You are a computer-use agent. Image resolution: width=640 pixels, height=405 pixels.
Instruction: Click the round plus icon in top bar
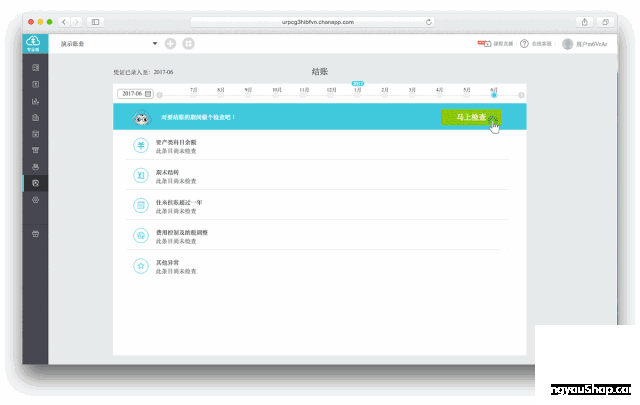pyautogui.click(x=170, y=44)
